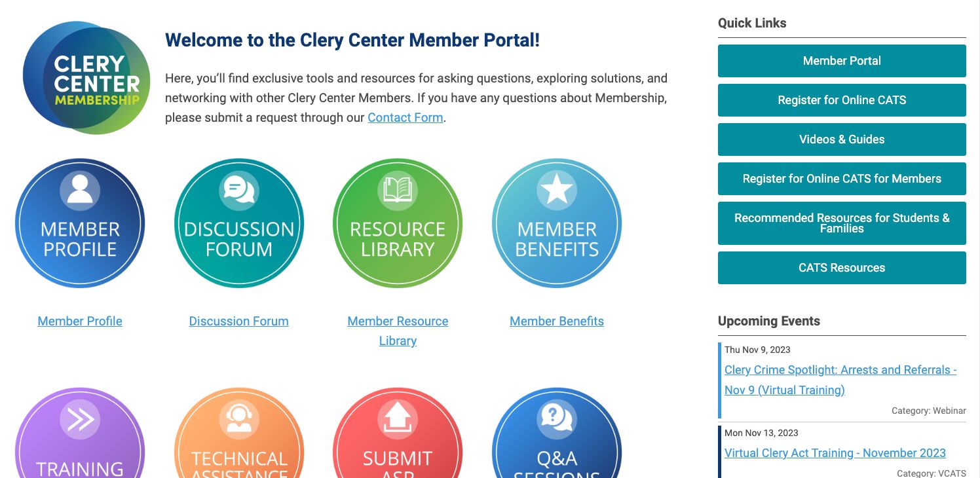Screen dimensions: 980x478
Task: Select the green Resource Library icon
Action: 398,223
